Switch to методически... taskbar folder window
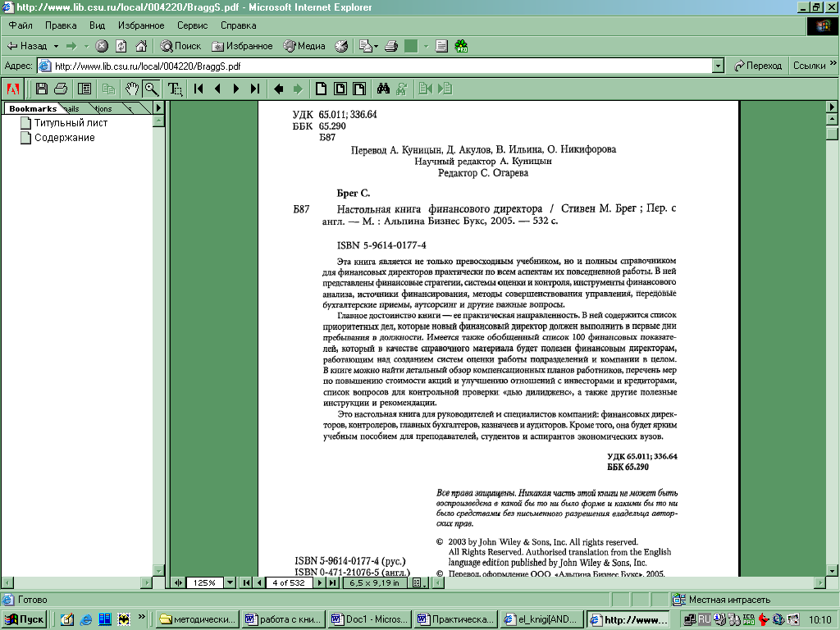Image resolution: width=840 pixels, height=630 pixels. tap(198, 619)
